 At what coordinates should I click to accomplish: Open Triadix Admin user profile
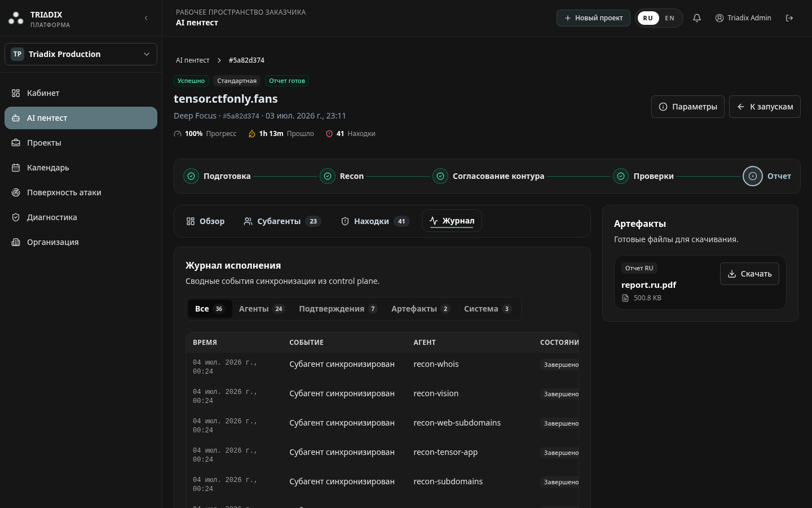click(743, 18)
